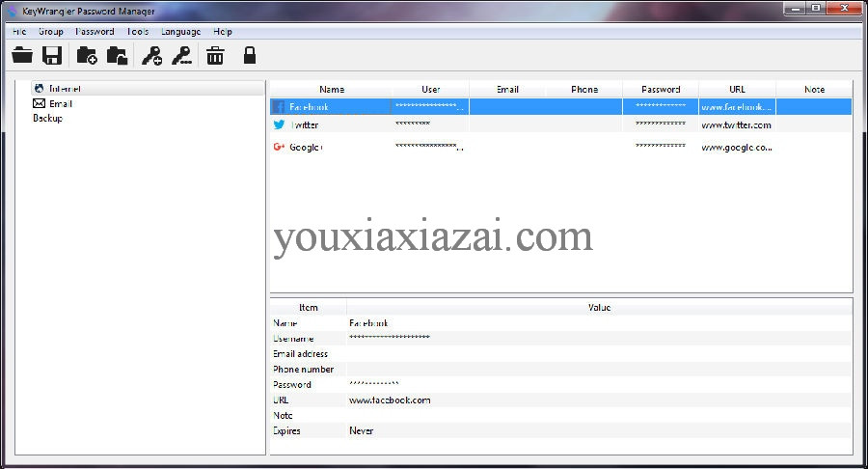Open the Password menu
This screenshot has width=868, height=469.
95,32
